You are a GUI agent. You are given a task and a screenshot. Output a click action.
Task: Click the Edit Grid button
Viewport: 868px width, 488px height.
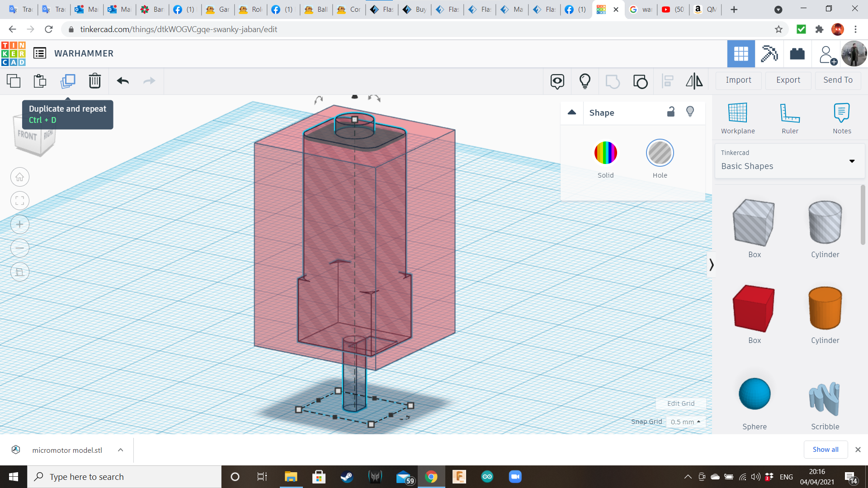coord(680,404)
